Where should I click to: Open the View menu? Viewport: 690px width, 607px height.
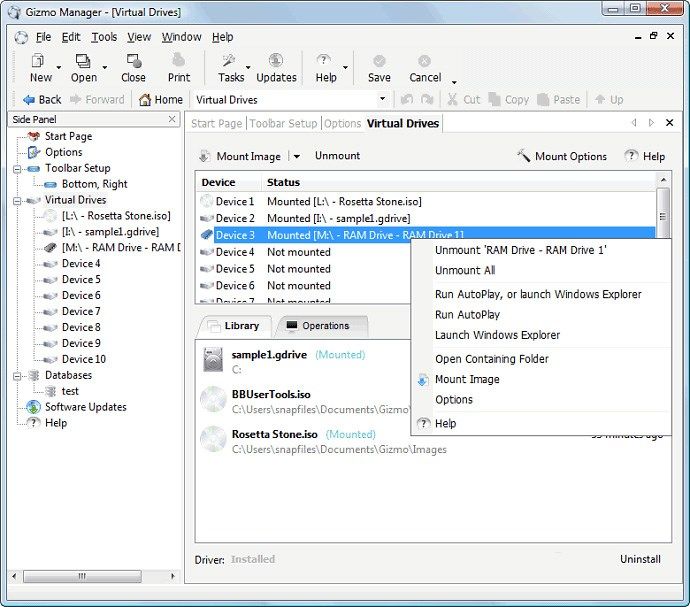coord(139,37)
